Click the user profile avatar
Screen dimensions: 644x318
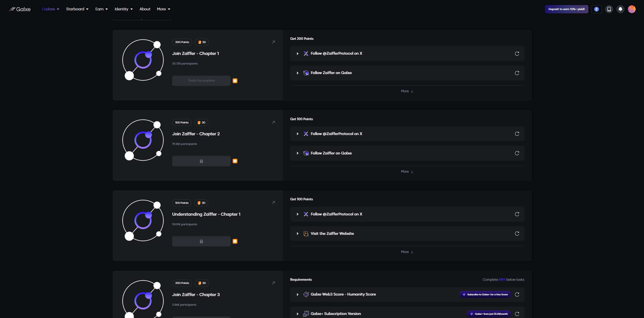click(x=632, y=9)
